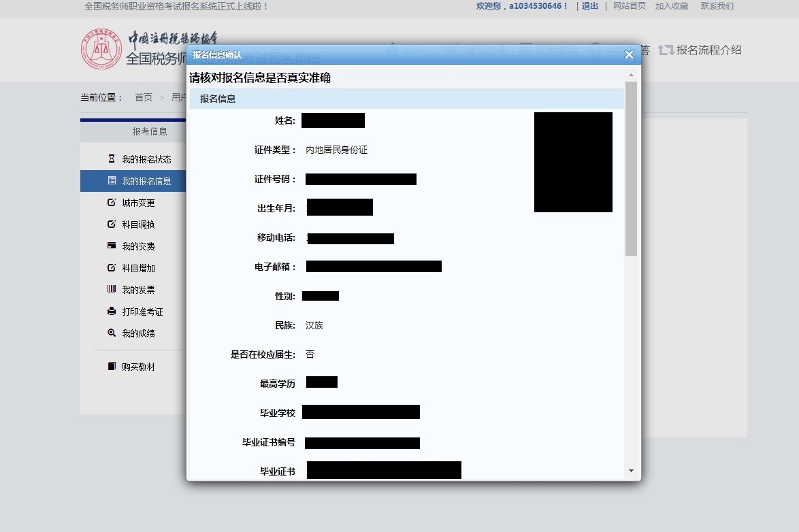Image resolution: width=799 pixels, height=532 pixels.
Task: Click the 购买教材 book icon
Action: [112, 365]
